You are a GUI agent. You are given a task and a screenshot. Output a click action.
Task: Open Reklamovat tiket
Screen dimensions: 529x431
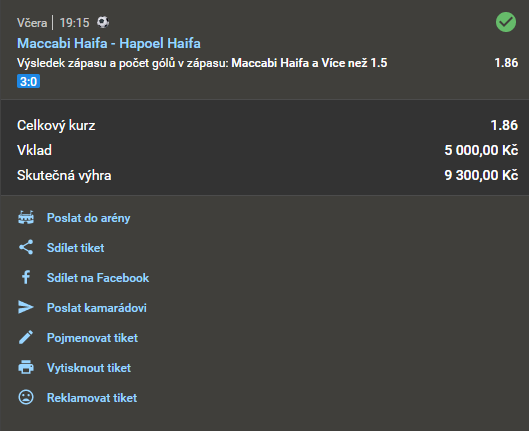coord(92,398)
